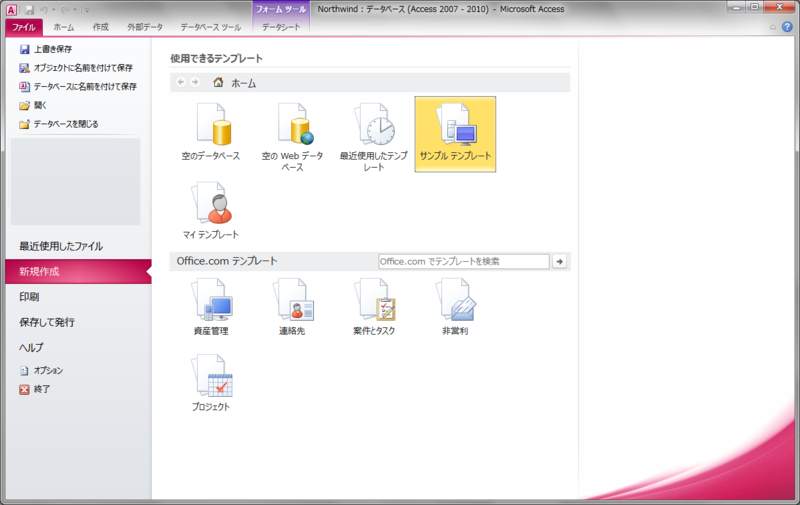Switch to the ファイル ribbon tab
Viewport: 800px width, 505px height.
pos(23,27)
